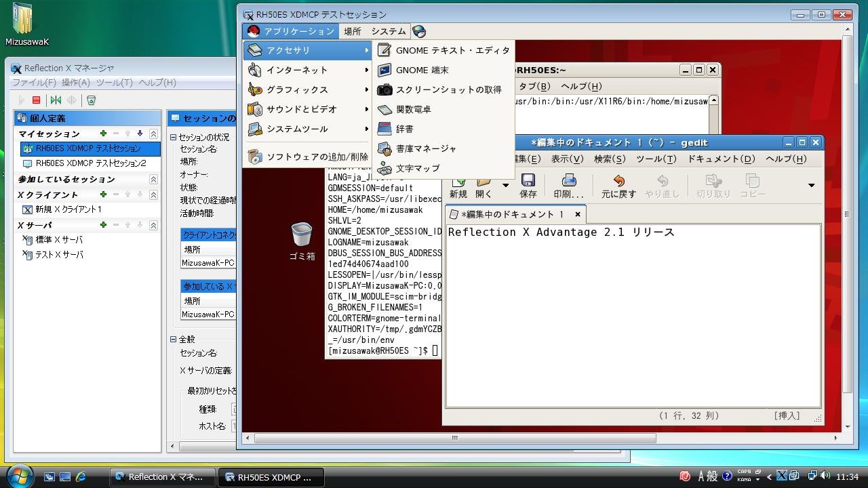Select RH50ES XDMCP テストセッション2 in session list
This screenshot has width=868, height=488.
pos(90,163)
